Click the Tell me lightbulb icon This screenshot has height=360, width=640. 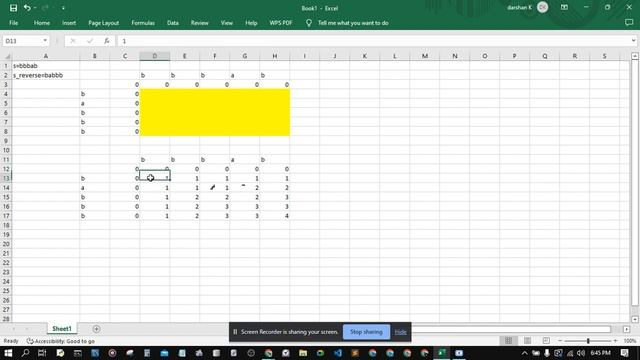[x=309, y=23]
